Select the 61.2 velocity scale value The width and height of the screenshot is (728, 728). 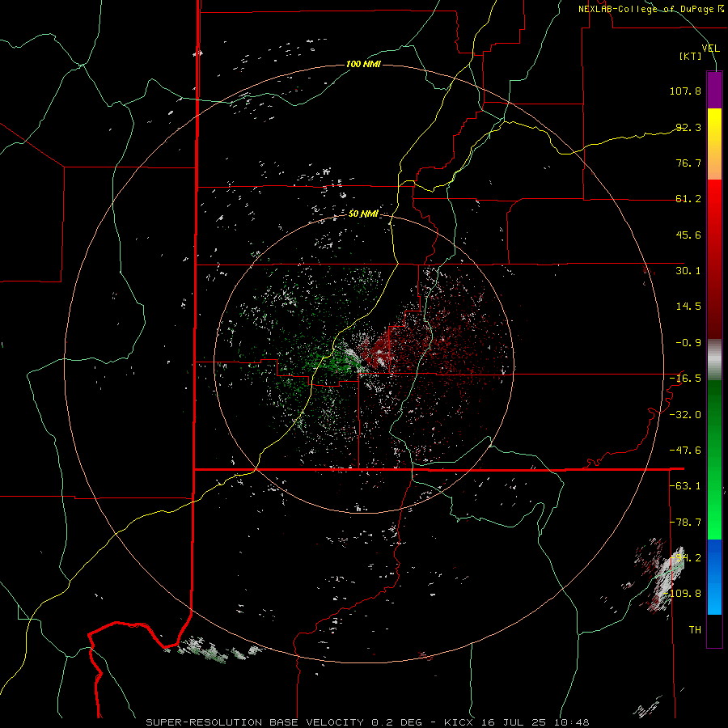(x=688, y=199)
